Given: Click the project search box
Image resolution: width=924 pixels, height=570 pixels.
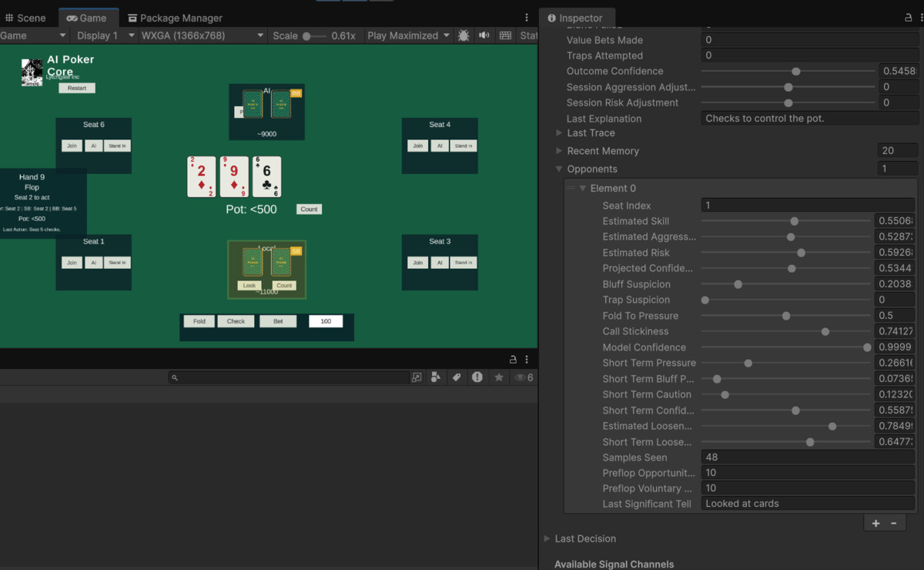Looking at the screenshot, I should click(x=289, y=377).
